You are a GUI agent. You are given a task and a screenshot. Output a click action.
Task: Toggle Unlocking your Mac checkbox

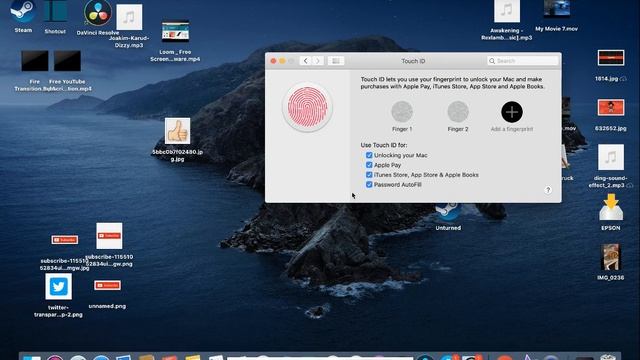369,155
